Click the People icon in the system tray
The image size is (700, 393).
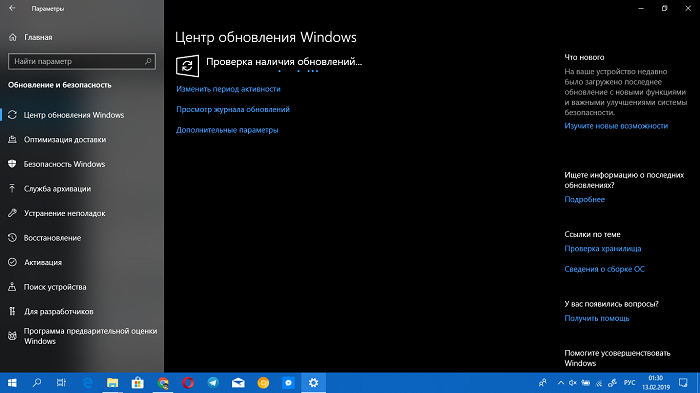pos(542,383)
